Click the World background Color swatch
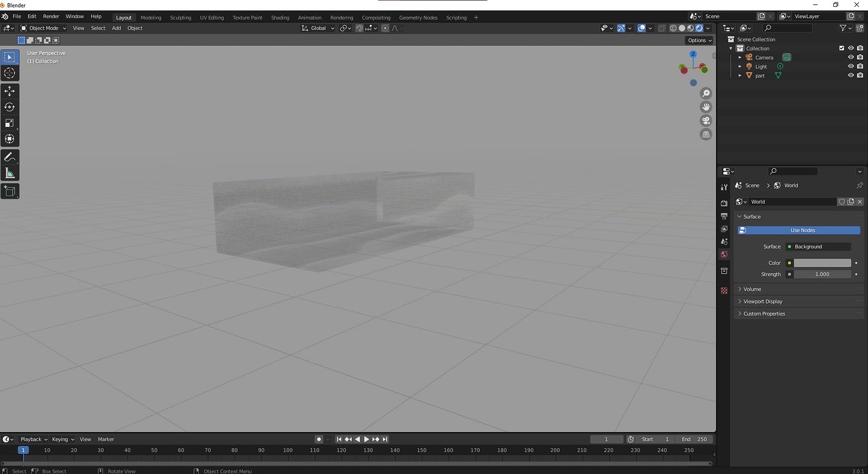 click(x=822, y=263)
